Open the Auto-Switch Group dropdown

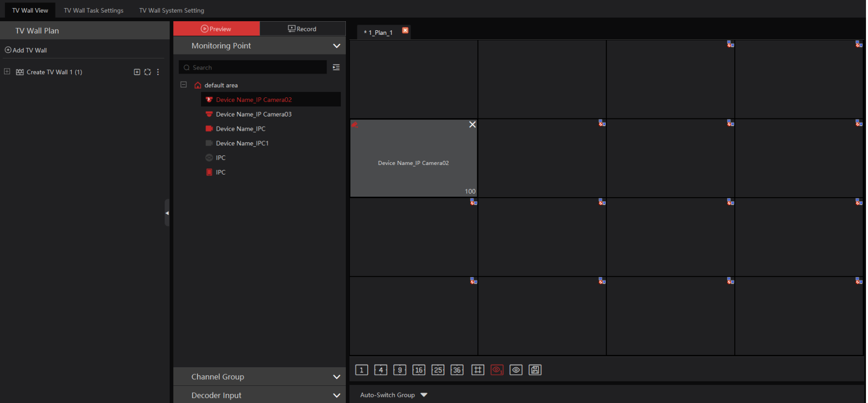[394, 395]
